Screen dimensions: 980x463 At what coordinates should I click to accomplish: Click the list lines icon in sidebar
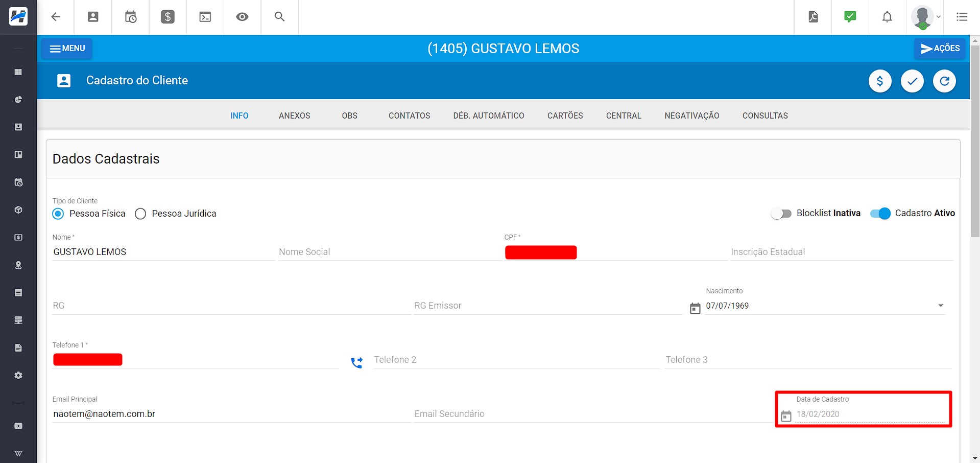point(18,292)
